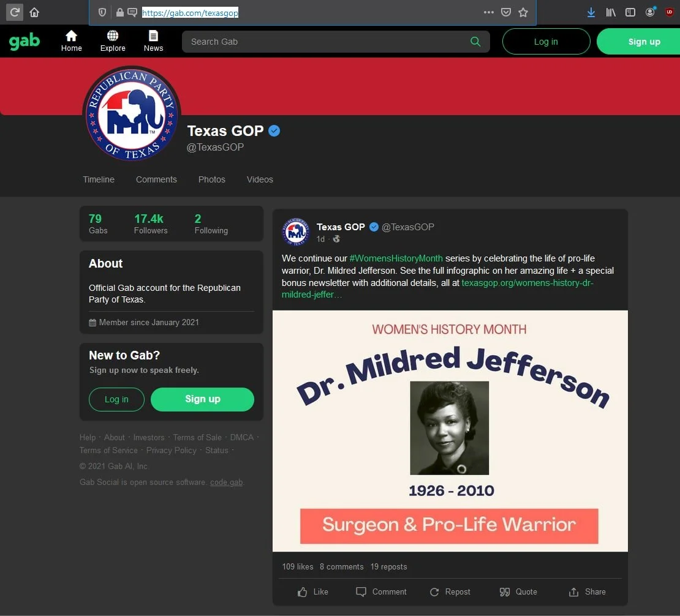The image size is (680, 616).
Task: Open the downloads arrow icon
Action: (x=591, y=12)
